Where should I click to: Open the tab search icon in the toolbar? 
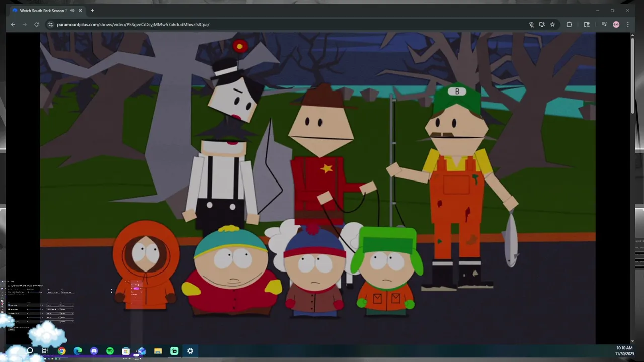[587, 24]
